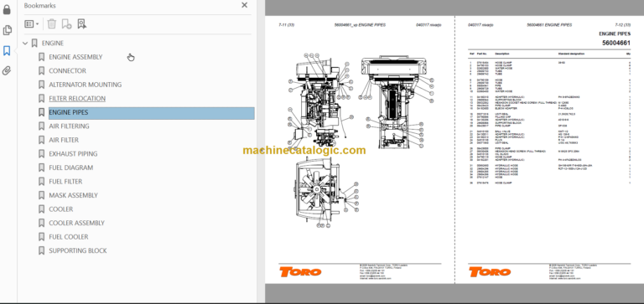Navigate to EXHAUST PIPING bookmark
The image size is (644, 304).
pyautogui.click(x=73, y=154)
